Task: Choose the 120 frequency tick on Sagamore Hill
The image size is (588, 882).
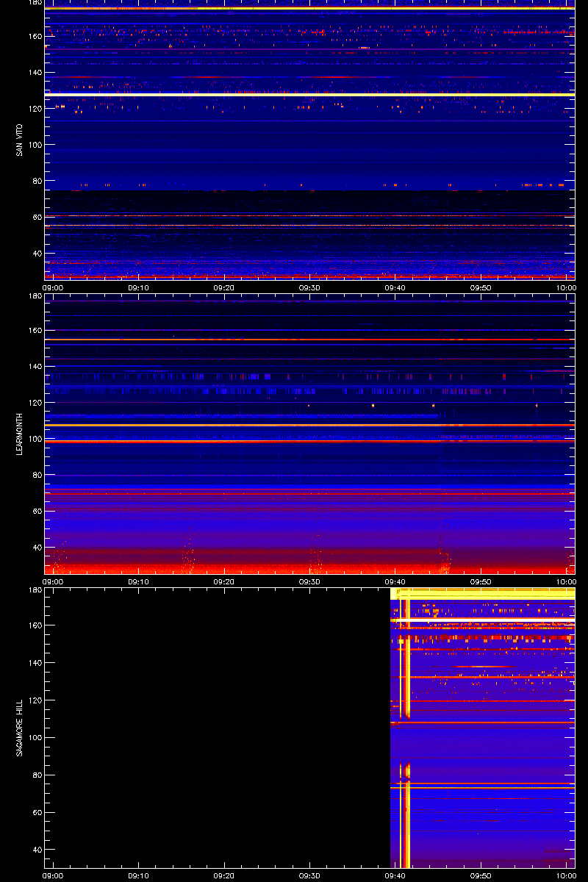Action: 35,700
